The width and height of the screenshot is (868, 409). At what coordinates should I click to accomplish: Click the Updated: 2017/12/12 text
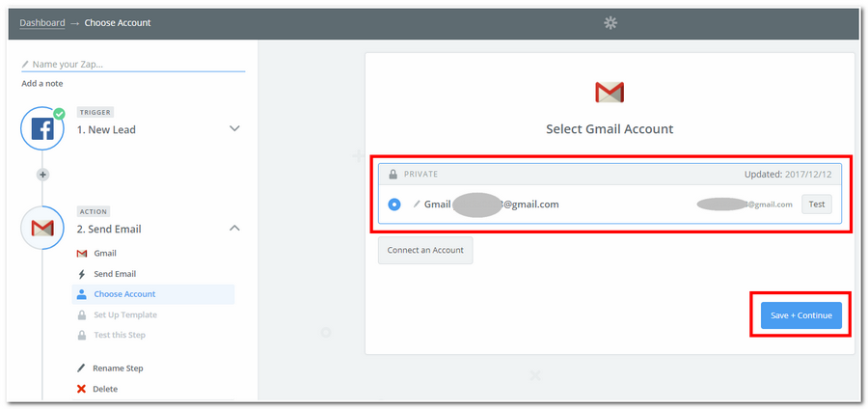pos(788,175)
